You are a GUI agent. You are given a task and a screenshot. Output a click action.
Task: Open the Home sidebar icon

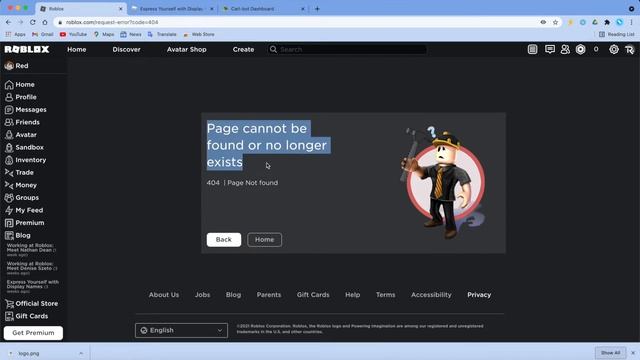[9, 84]
